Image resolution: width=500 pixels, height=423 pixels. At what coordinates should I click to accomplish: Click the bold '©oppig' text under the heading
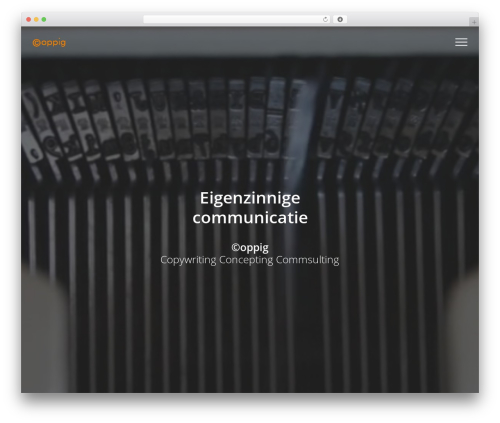(x=250, y=248)
